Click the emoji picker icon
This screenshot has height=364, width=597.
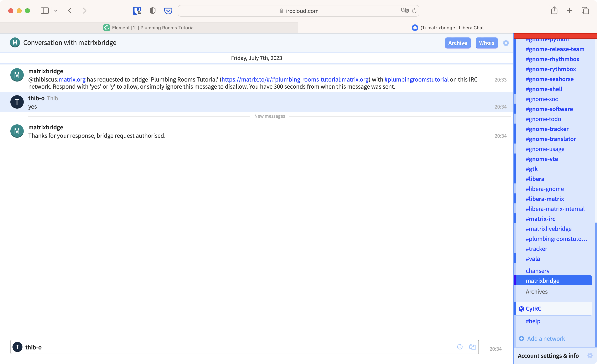coord(460,347)
